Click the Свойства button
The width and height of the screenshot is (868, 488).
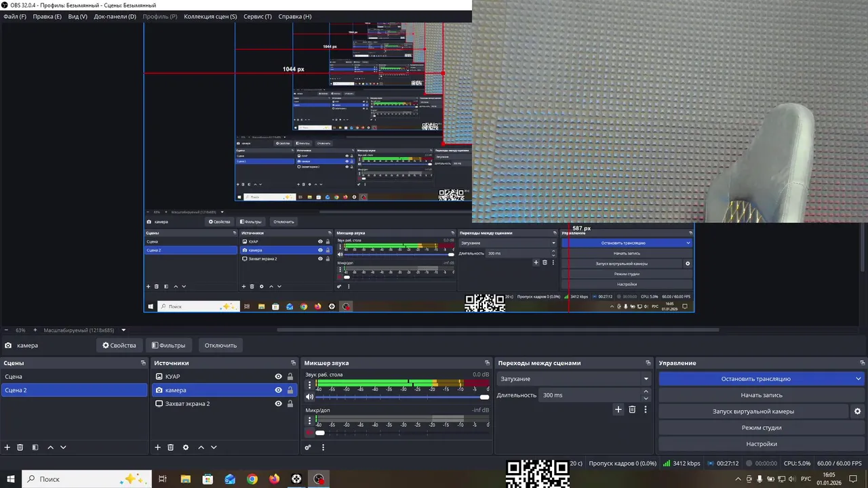(119, 345)
